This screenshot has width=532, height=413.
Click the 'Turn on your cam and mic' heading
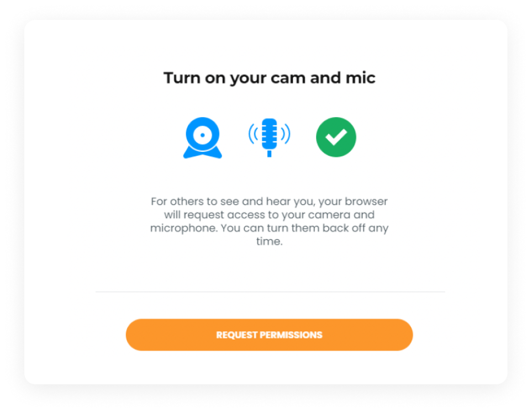click(270, 78)
